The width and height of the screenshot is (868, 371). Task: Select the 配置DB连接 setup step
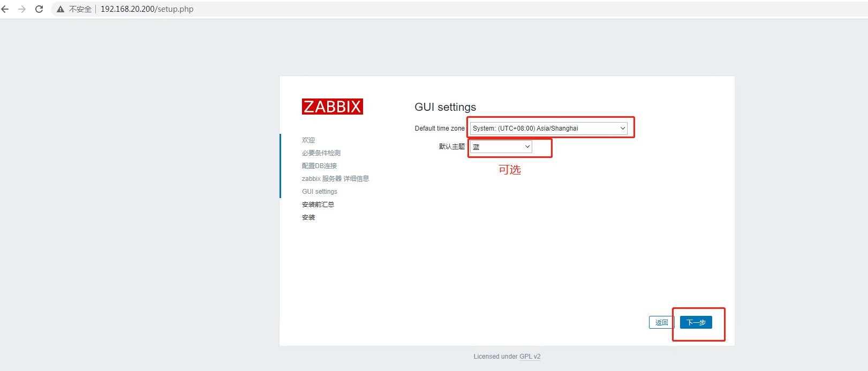(x=320, y=166)
